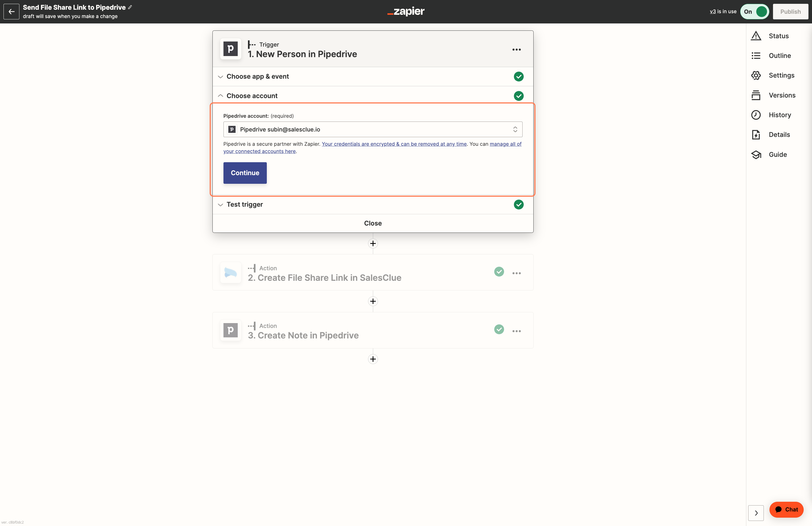Collapse right sidebar with the chevron button
812x526 pixels.
[756, 513]
